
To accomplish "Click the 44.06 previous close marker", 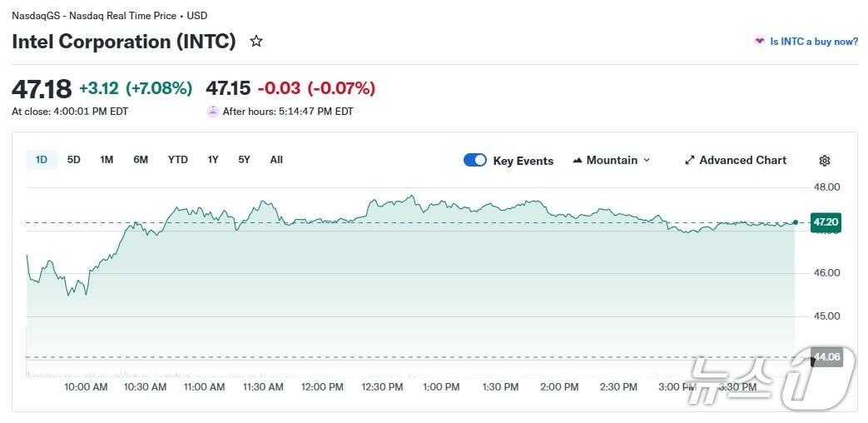I will pos(826,357).
